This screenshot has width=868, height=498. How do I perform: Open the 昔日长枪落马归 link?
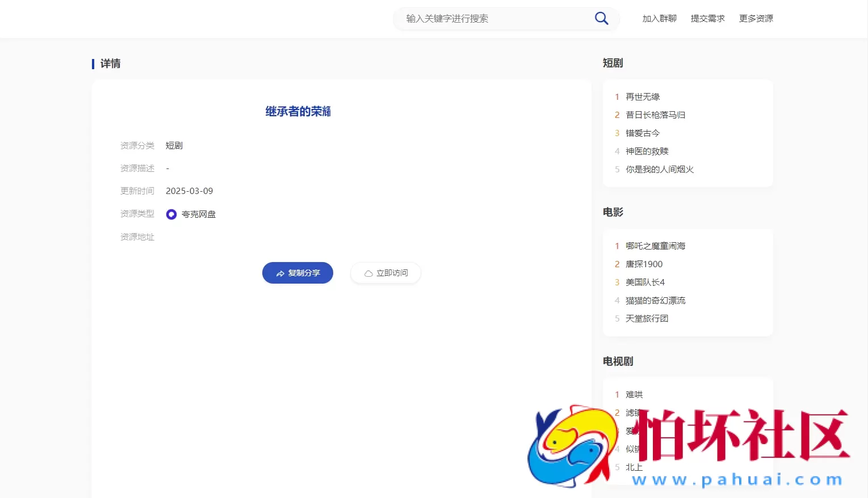[x=655, y=115]
